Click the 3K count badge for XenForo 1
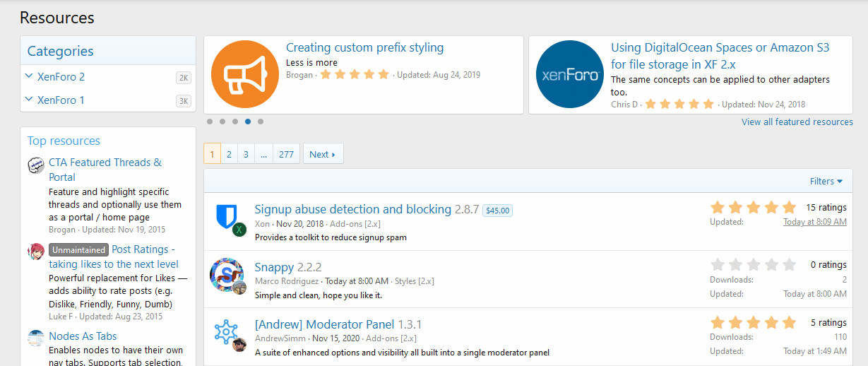 [x=184, y=101]
